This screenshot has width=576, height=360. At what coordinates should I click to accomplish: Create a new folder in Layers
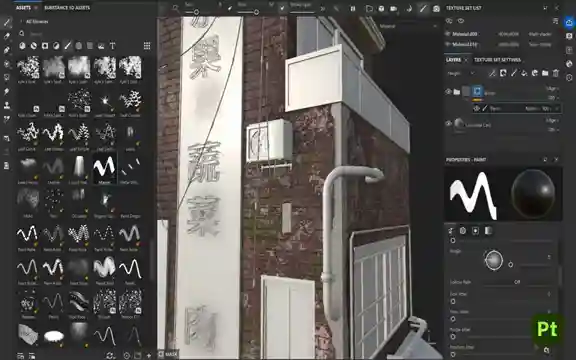545,73
